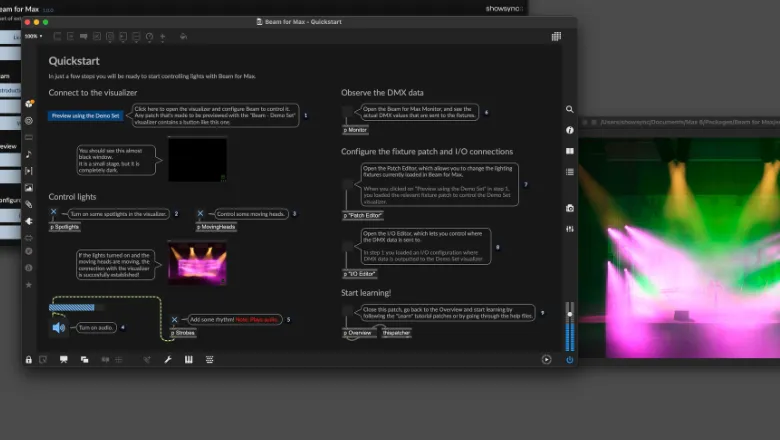This screenshot has width=780, height=440.
Task: Click the button above p "Patch Editor"
Action: tap(347, 184)
